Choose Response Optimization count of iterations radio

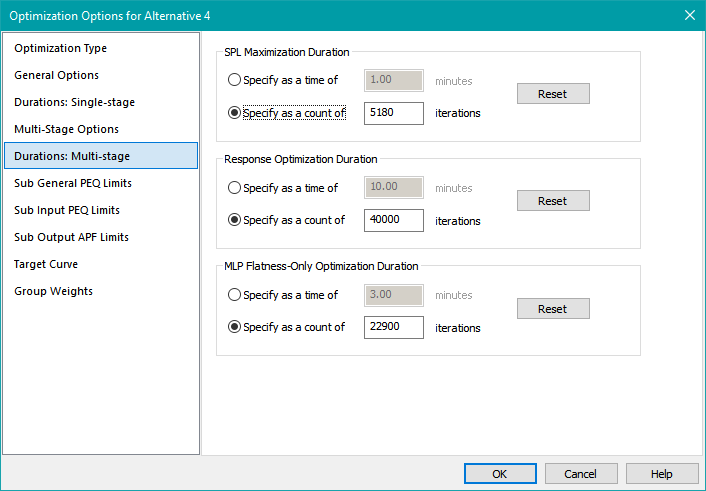point(234,220)
